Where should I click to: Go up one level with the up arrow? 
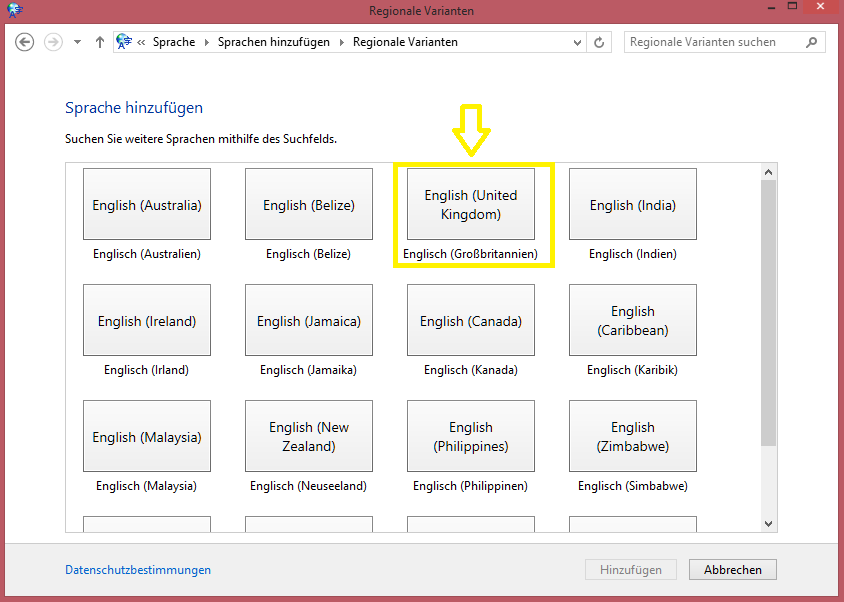tap(100, 42)
